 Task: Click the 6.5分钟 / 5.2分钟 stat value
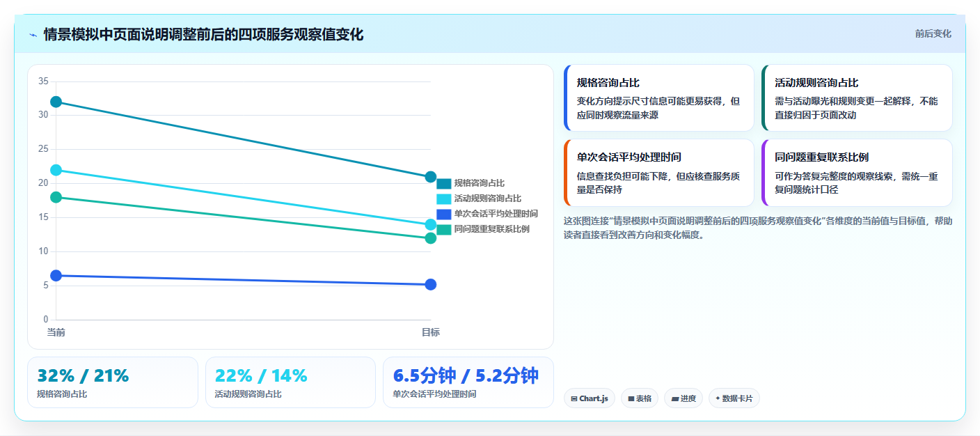click(x=466, y=375)
